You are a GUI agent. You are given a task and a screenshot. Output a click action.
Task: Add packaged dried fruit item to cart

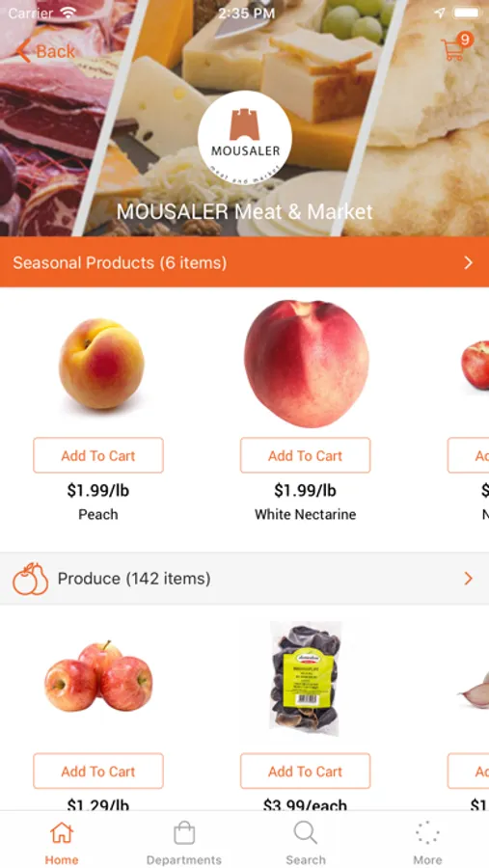(x=305, y=772)
